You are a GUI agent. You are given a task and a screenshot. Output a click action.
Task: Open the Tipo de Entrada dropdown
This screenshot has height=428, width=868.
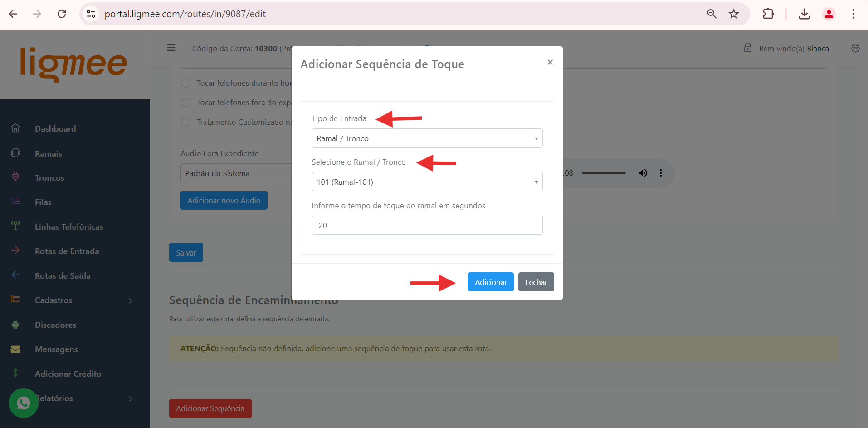coord(427,138)
